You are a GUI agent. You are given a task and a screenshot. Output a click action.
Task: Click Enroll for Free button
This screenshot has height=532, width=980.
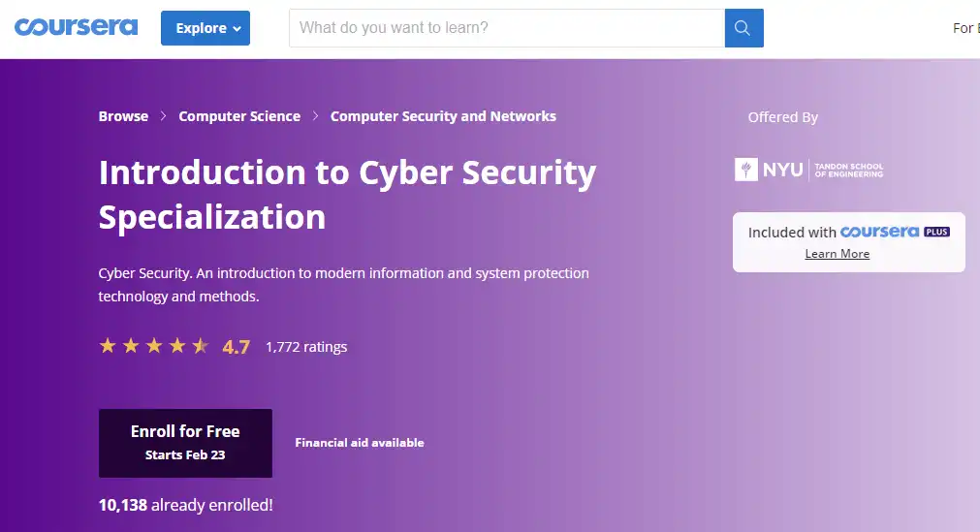(185, 443)
